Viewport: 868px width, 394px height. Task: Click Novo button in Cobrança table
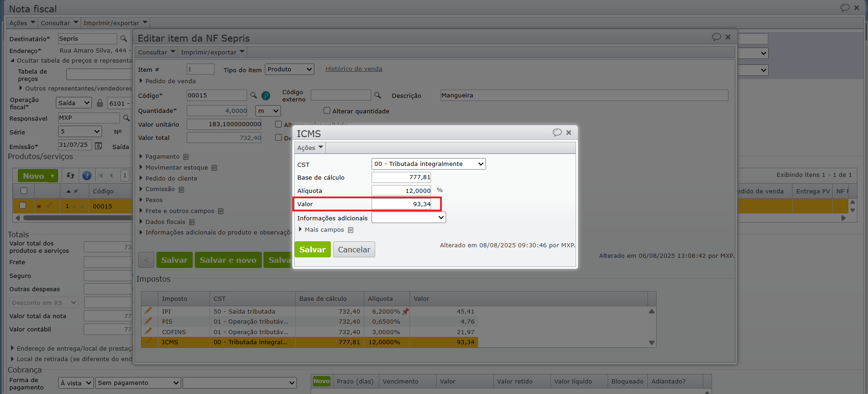click(x=321, y=381)
